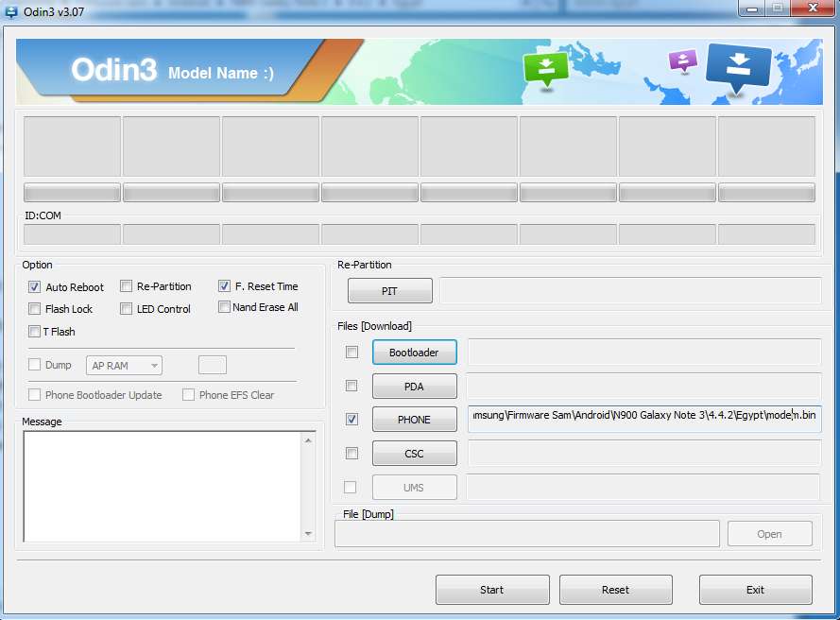This screenshot has width=840, height=620.
Task: Click the Message box scroll down arrow
Action: [x=309, y=534]
